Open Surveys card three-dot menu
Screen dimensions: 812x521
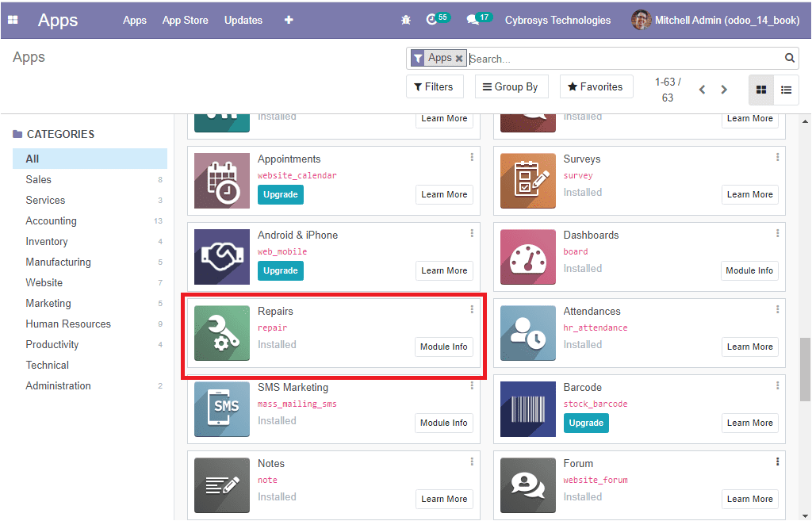(x=777, y=157)
